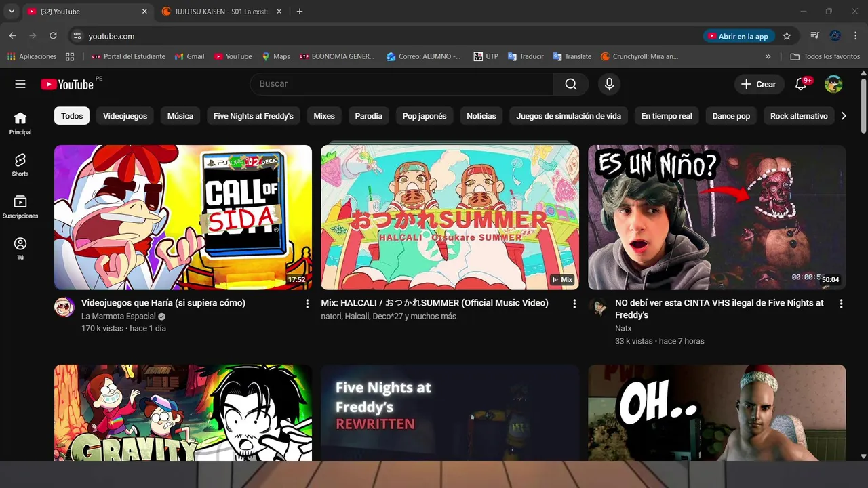Start voice search with the microphone

609,84
